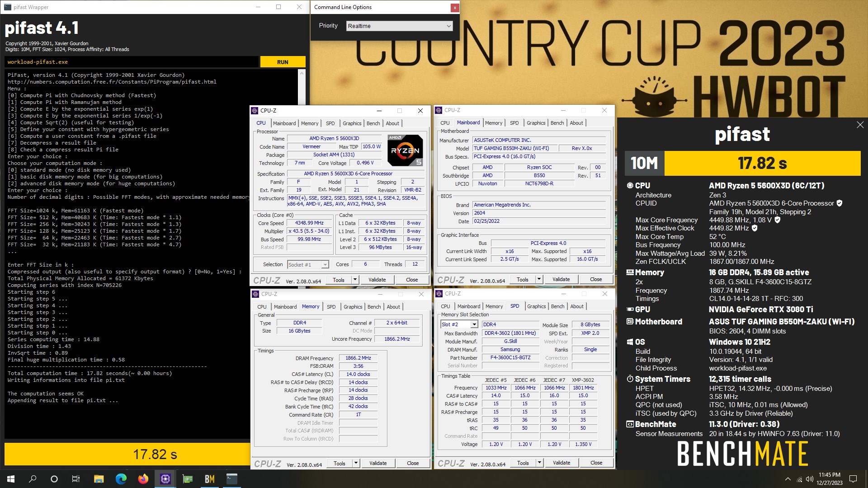Screen dimensions: 868x488
Task: Select CPU tab in the Memory CPU-Z window
Action: click(x=262, y=307)
